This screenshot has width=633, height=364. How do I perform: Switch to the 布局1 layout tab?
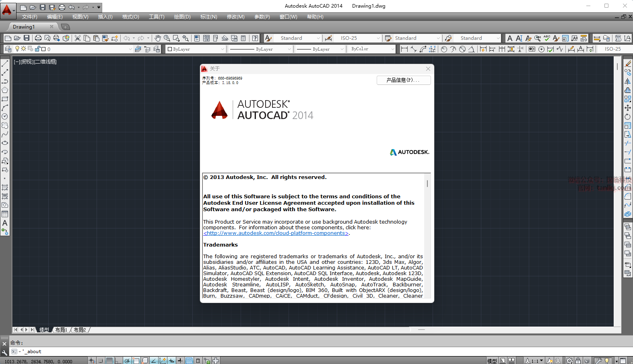coord(61,330)
